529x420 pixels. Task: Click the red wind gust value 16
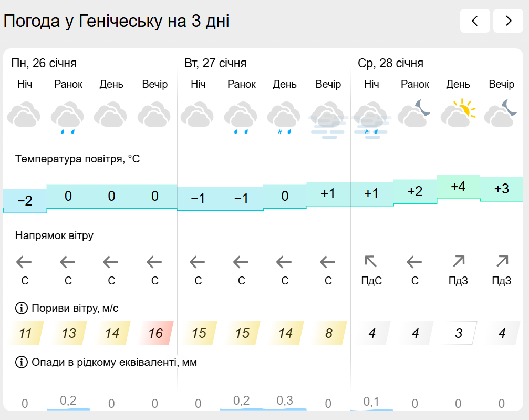click(x=155, y=333)
